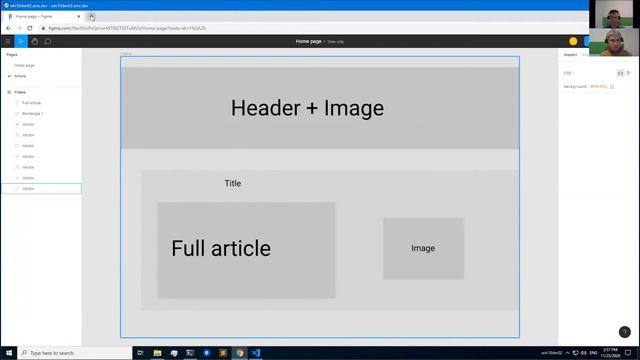Image resolution: width=640 pixels, height=360 pixels.
Task: Select the Frame layer in layers panel
Action: click(x=20, y=92)
